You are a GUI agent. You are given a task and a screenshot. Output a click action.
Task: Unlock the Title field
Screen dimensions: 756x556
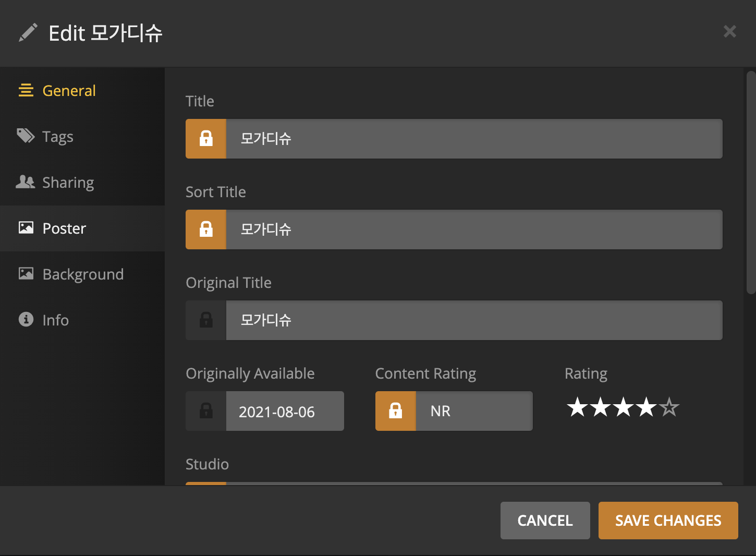coord(206,139)
